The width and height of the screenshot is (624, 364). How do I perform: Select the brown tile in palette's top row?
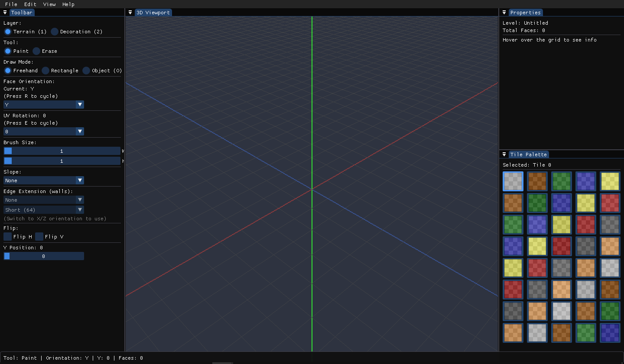537,181
